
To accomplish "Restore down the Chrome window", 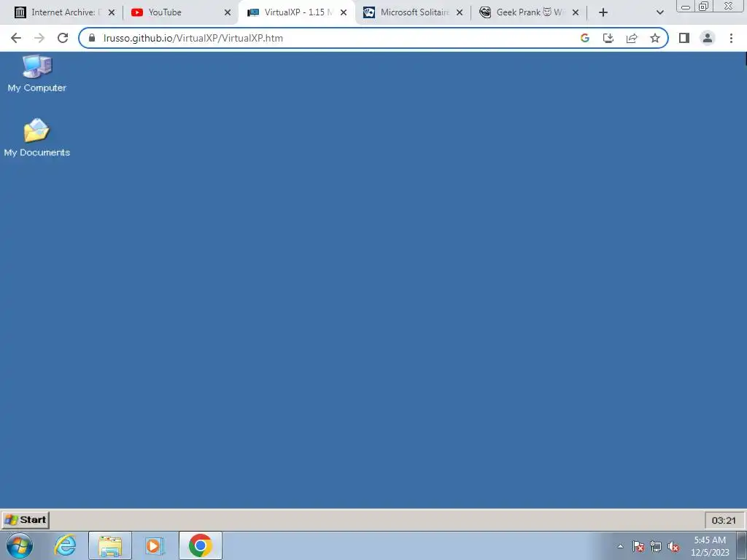I will pyautogui.click(x=704, y=6).
